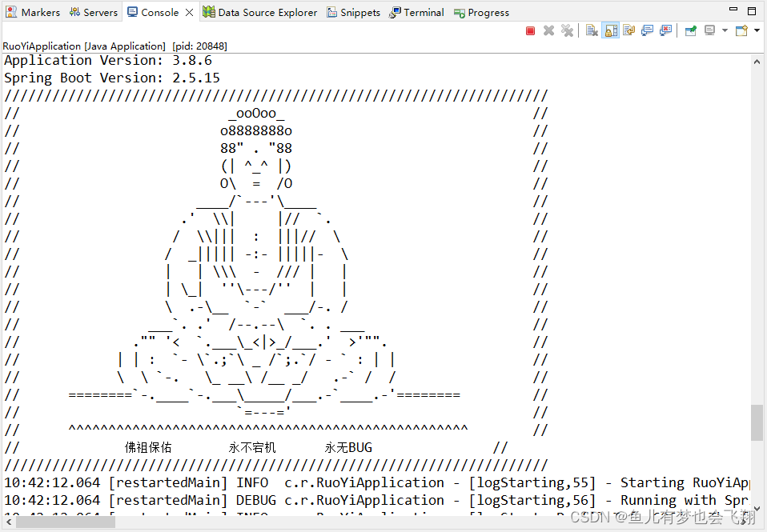Open Display Selected Console dropdown arrow
The width and height of the screenshot is (767, 532).
click(725, 31)
